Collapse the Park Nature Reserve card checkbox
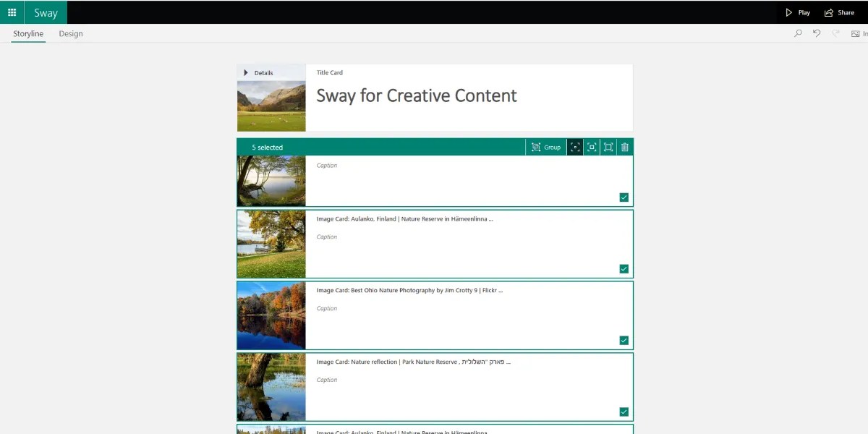 pyautogui.click(x=624, y=411)
